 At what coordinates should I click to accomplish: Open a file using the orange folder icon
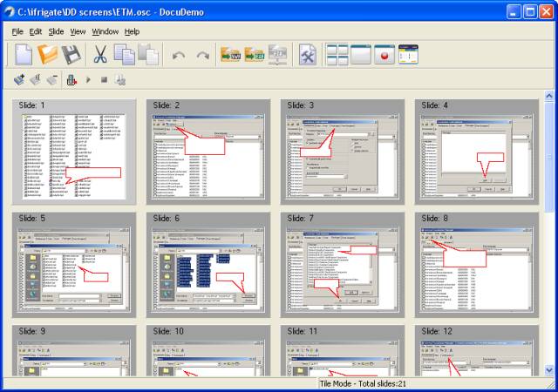[47, 55]
